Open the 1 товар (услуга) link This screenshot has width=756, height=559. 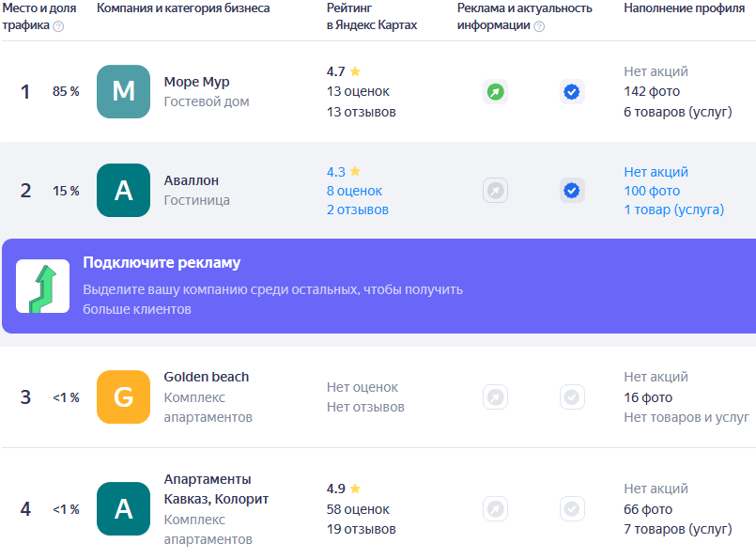click(674, 210)
